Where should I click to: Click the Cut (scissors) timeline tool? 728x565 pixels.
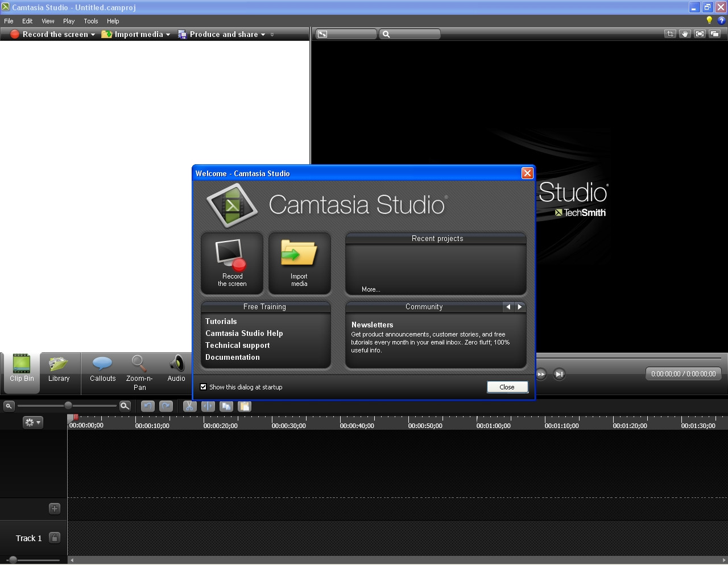click(189, 406)
